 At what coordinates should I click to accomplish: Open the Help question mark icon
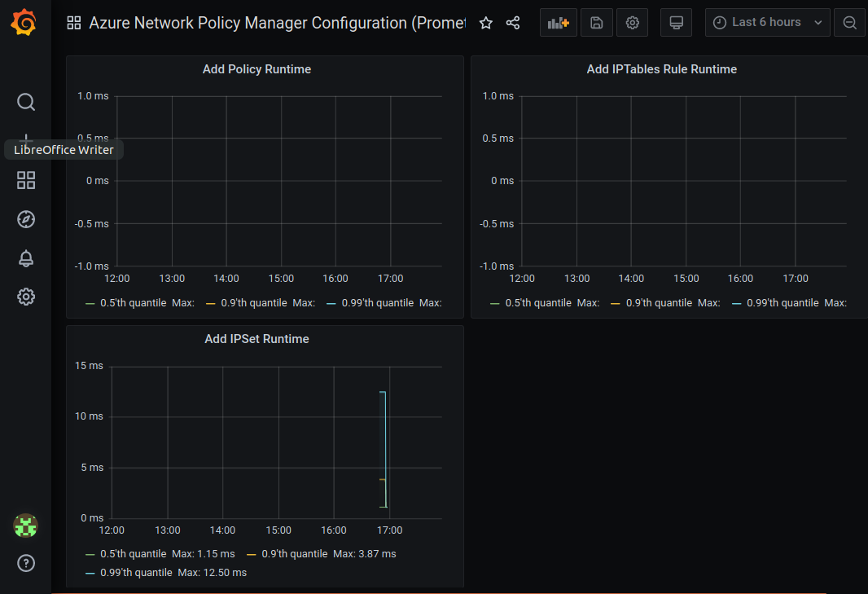point(26,563)
